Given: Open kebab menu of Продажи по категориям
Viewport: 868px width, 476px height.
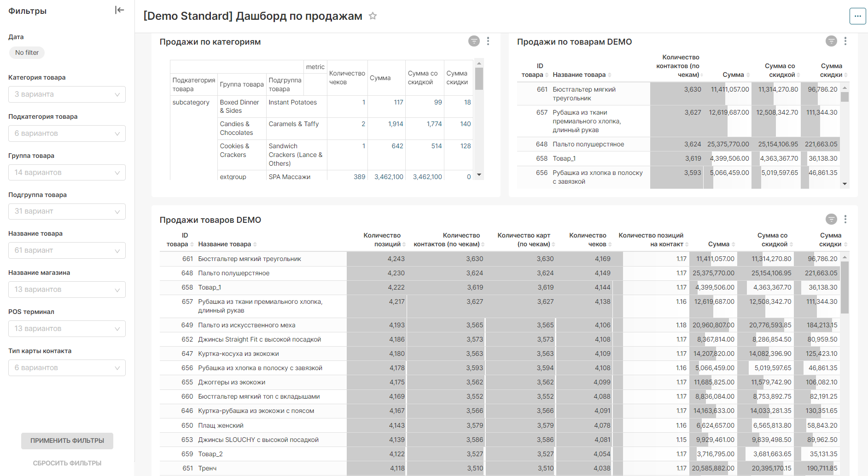Looking at the screenshot, I should coord(488,41).
